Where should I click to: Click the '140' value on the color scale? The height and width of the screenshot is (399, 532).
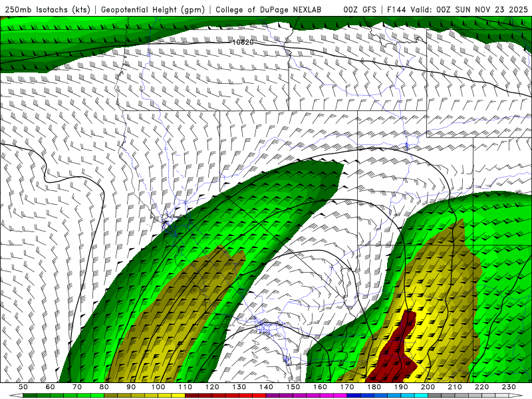(x=267, y=387)
